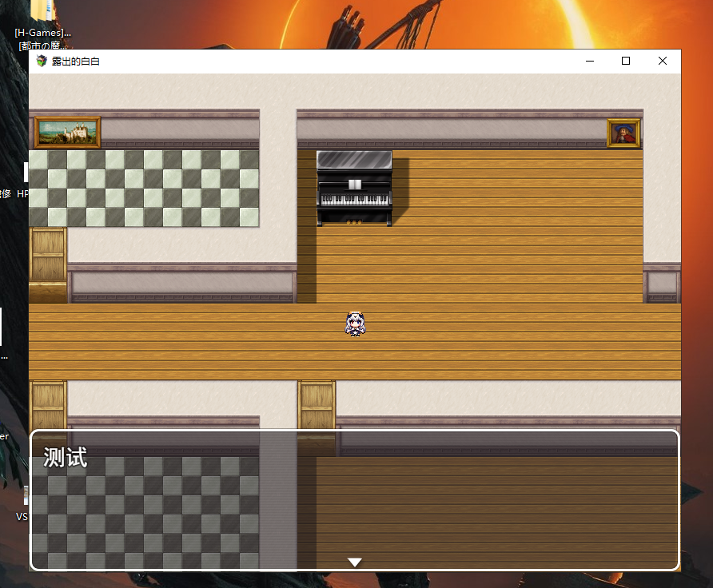
Task: Select the [H-Games] desktop folder icon
Action: [42, 25]
